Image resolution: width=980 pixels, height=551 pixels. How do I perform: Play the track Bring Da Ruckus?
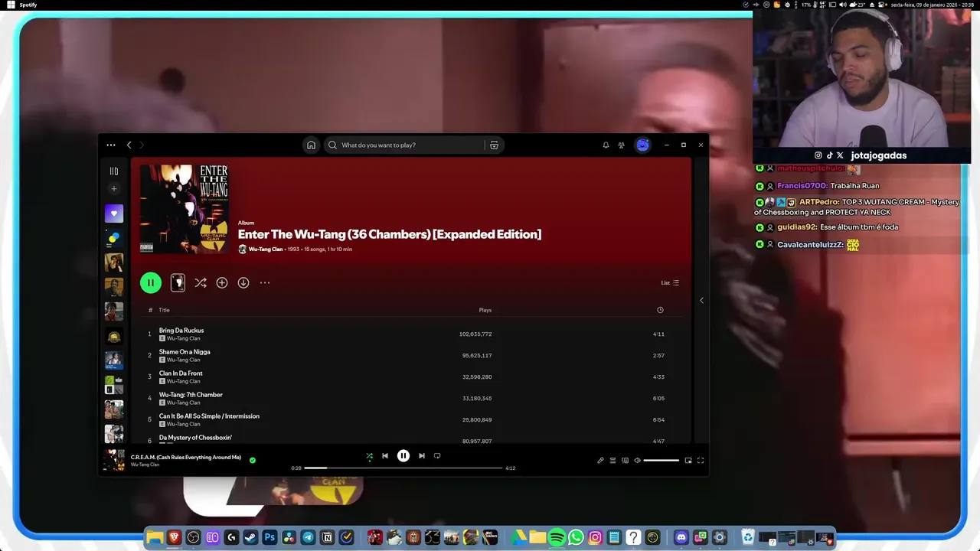click(181, 331)
